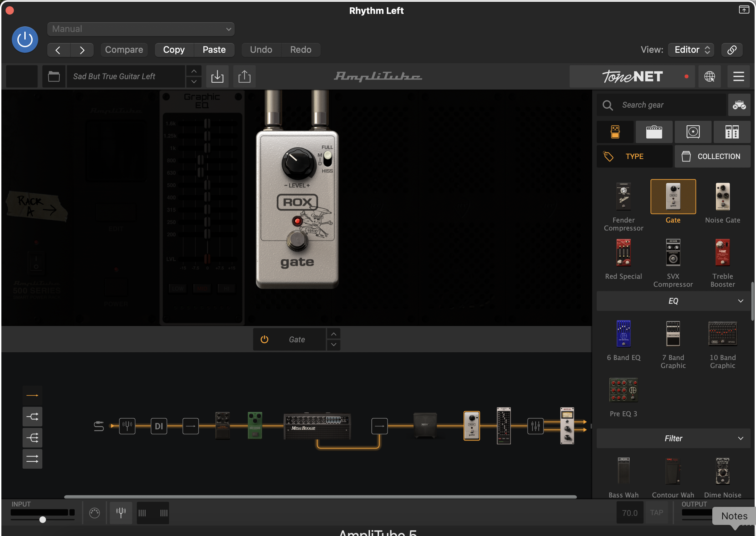Toggle the tuner button in bottom bar
Image resolution: width=756 pixels, height=536 pixels.
(x=121, y=513)
